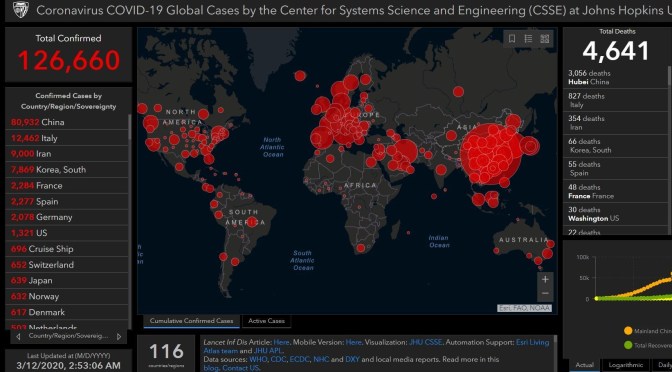Screen dimensions: 672x372
Task: Select 639 Japan row
Action: (67, 281)
